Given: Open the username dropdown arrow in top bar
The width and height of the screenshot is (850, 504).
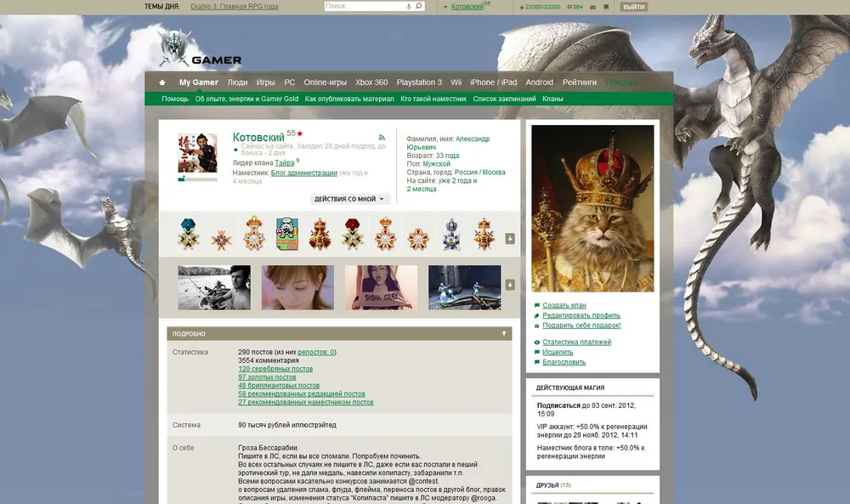Looking at the screenshot, I should (x=445, y=7).
